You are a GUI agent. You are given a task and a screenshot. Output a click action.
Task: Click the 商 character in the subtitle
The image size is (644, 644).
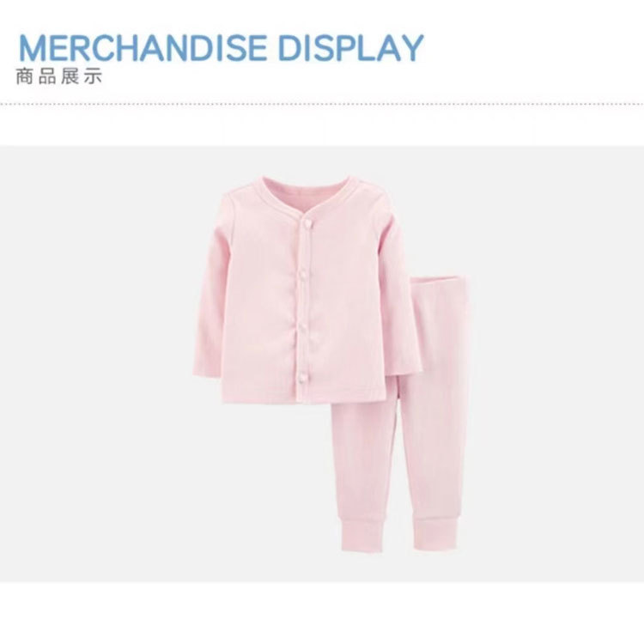[24, 76]
